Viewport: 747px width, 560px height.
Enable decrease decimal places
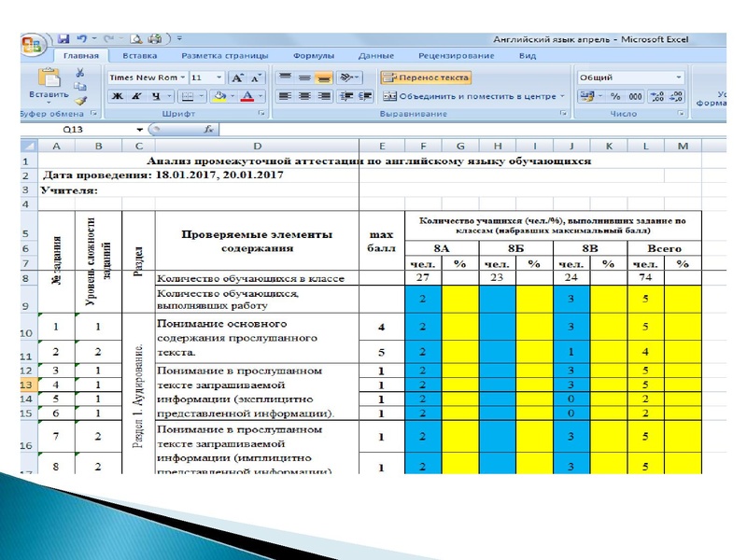coord(675,96)
